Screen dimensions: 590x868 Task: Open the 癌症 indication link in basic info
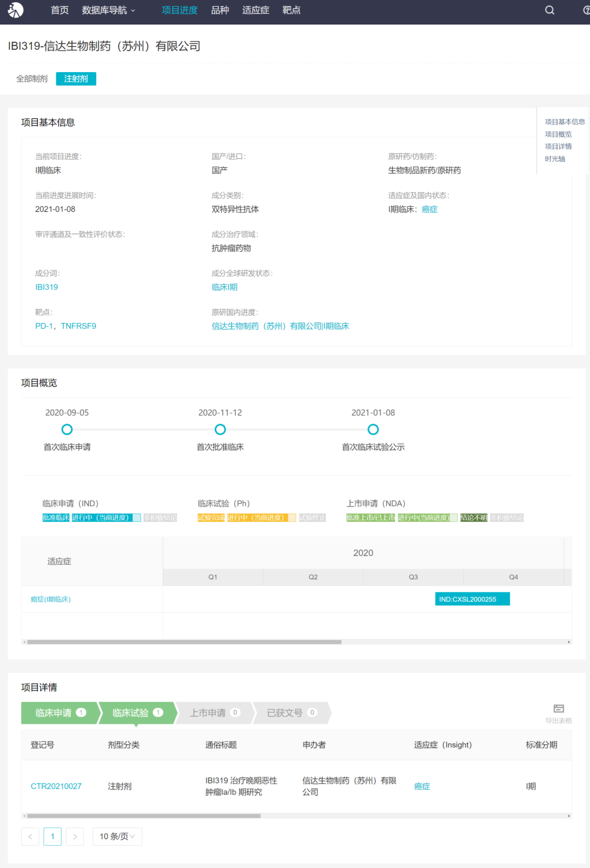point(429,209)
